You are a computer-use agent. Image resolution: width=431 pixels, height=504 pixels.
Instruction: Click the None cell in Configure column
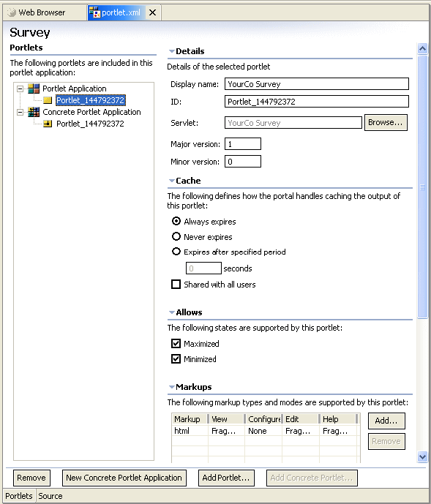(x=263, y=431)
